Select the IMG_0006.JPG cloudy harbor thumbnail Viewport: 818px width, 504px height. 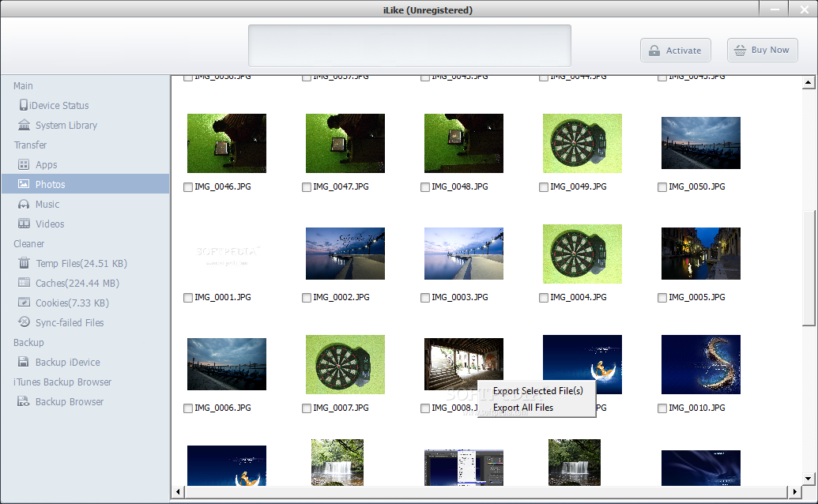227,364
